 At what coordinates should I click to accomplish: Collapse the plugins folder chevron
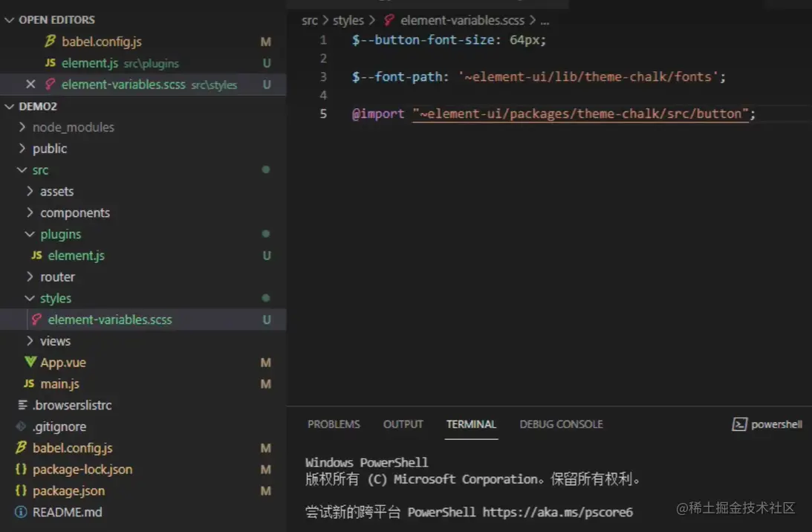[x=30, y=234]
